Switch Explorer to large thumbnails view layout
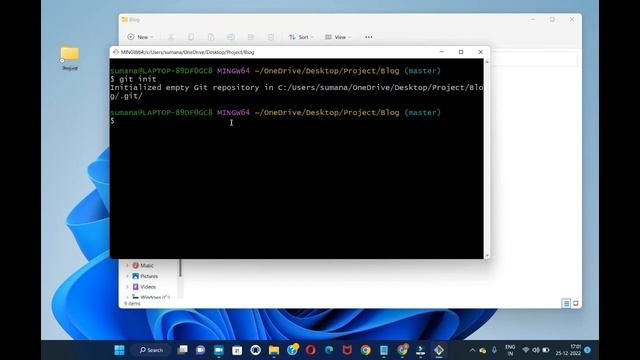The image size is (640, 360). tap(576, 303)
